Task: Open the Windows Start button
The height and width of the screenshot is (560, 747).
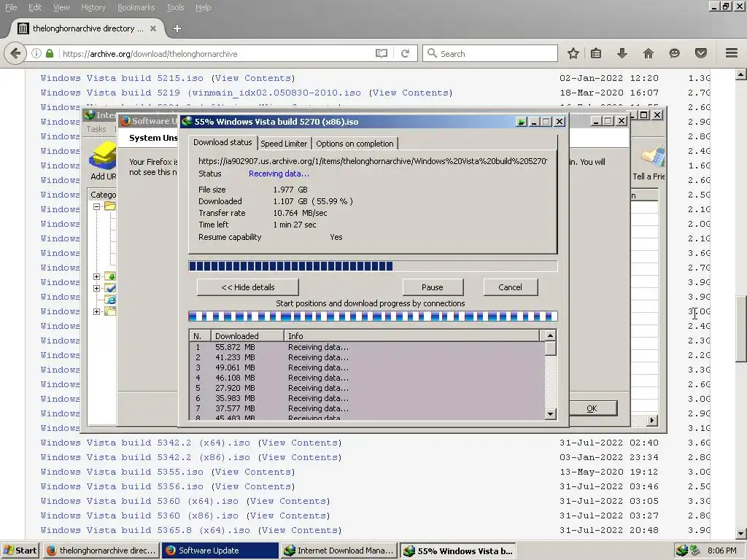Action: click(20, 551)
